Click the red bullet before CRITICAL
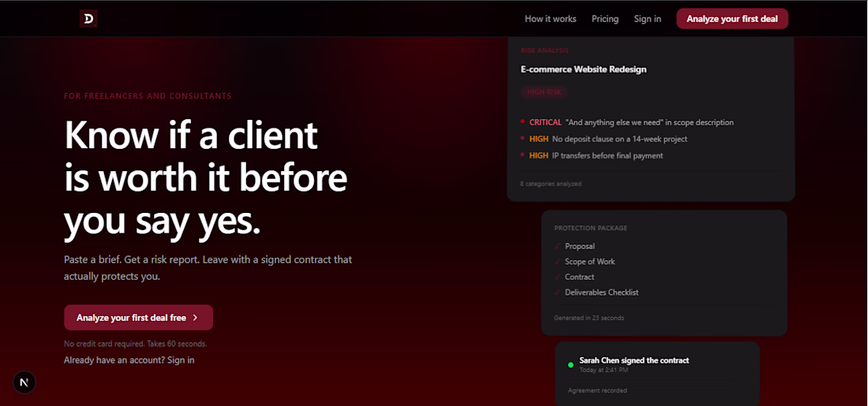The image size is (868, 406). click(x=522, y=121)
